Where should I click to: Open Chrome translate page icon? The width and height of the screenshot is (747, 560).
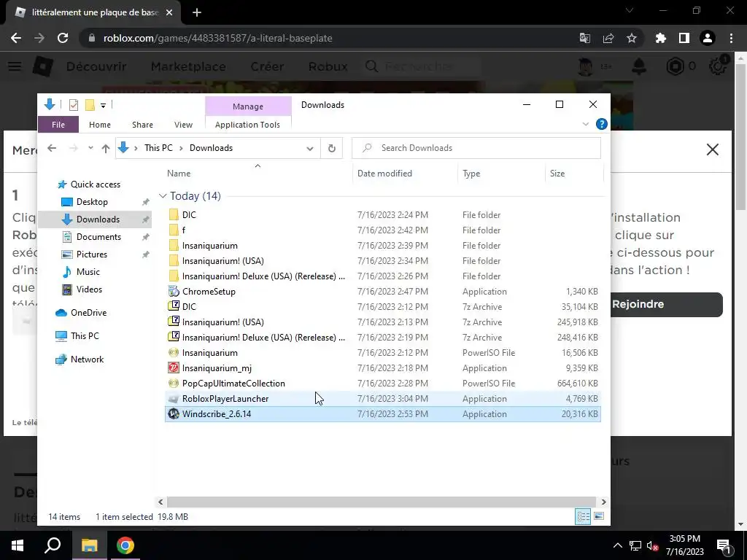click(585, 38)
